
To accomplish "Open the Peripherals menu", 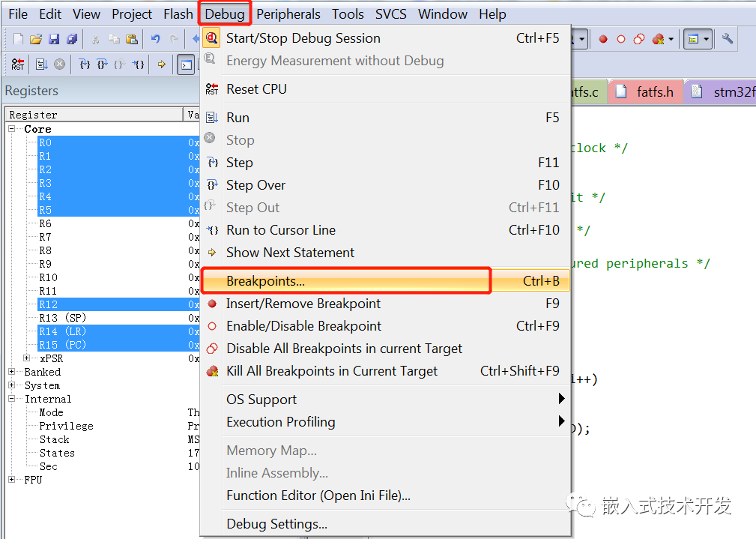I will (288, 13).
